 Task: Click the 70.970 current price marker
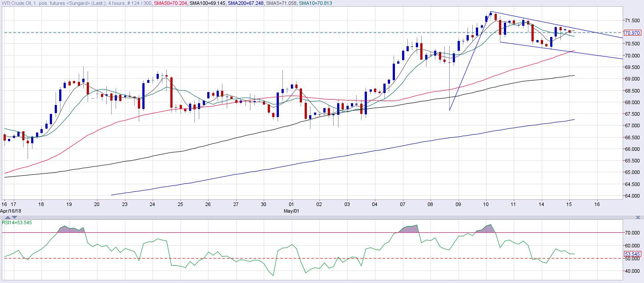[633, 33]
